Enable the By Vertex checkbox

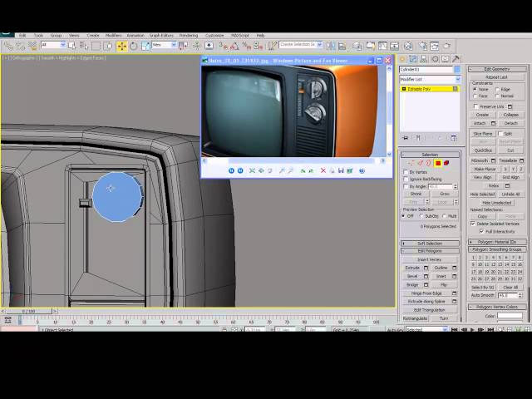pyautogui.click(x=406, y=172)
